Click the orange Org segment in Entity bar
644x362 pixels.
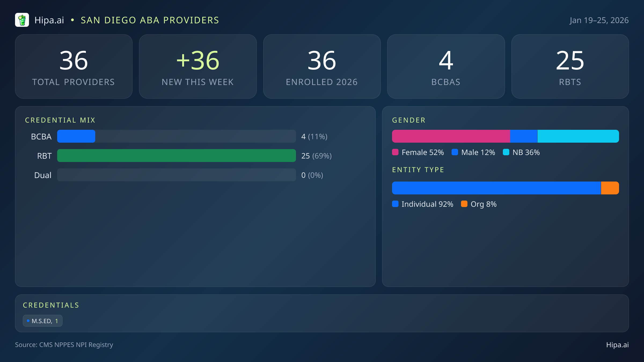tap(610, 188)
